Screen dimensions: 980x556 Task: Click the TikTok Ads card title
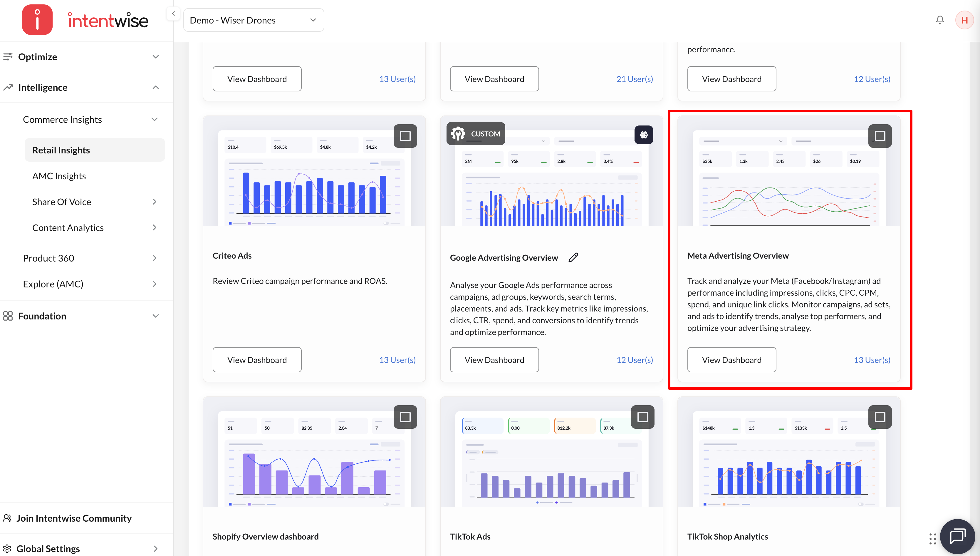point(470,537)
